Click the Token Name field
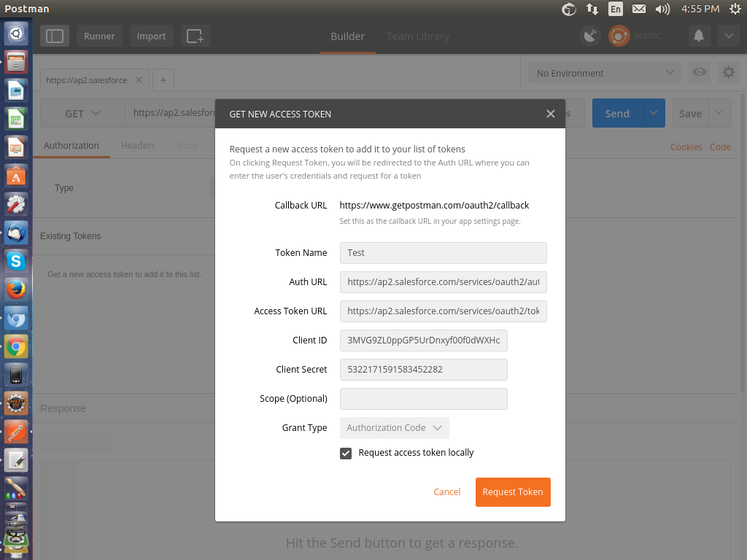Image resolution: width=747 pixels, height=560 pixels. [443, 253]
